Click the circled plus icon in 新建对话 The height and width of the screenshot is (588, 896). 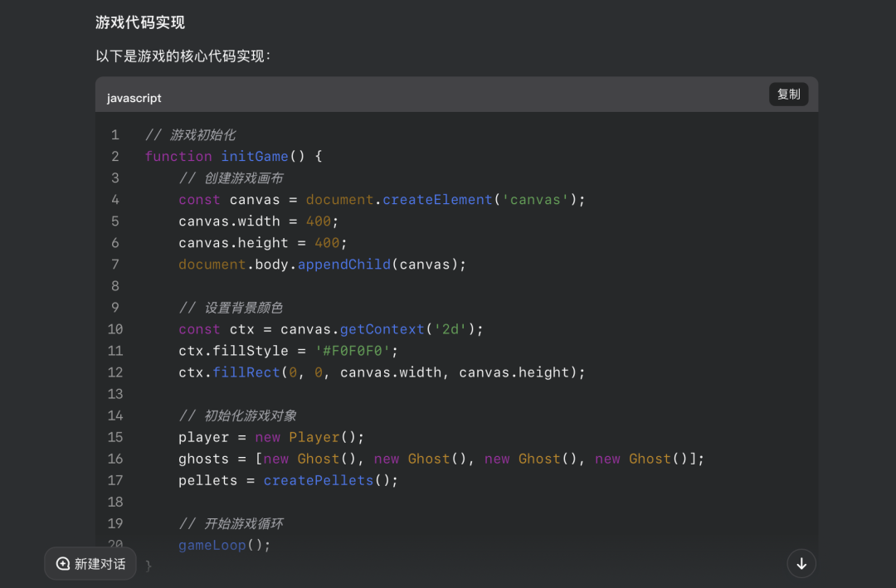pos(62,563)
